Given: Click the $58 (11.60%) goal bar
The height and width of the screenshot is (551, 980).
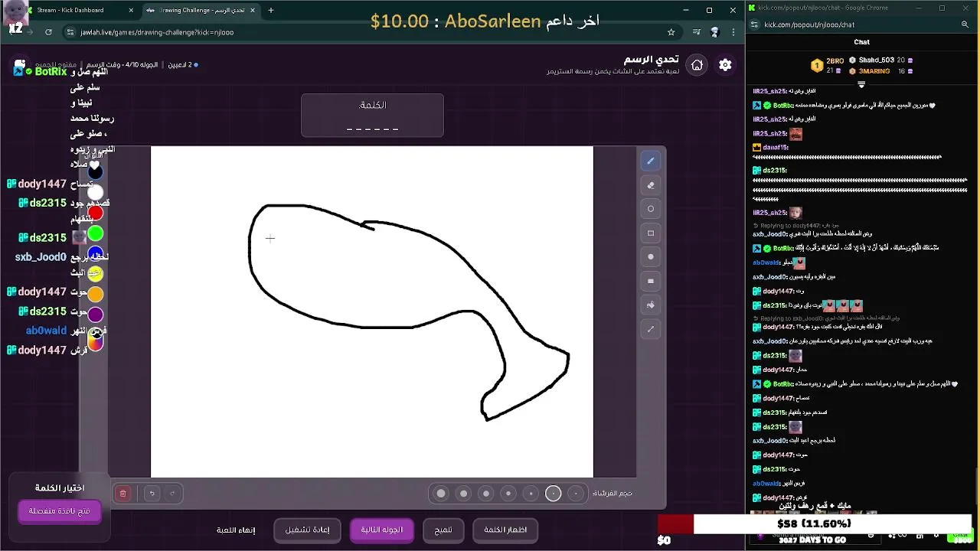Looking at the screenshot, I should tap(814, 524).
